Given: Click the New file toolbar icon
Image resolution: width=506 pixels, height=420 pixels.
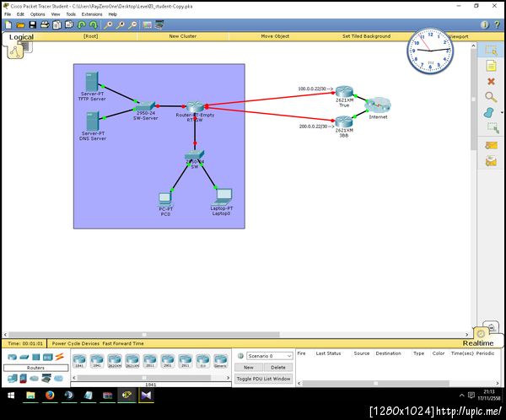Looking at the screenshot, I should point(8,24).
